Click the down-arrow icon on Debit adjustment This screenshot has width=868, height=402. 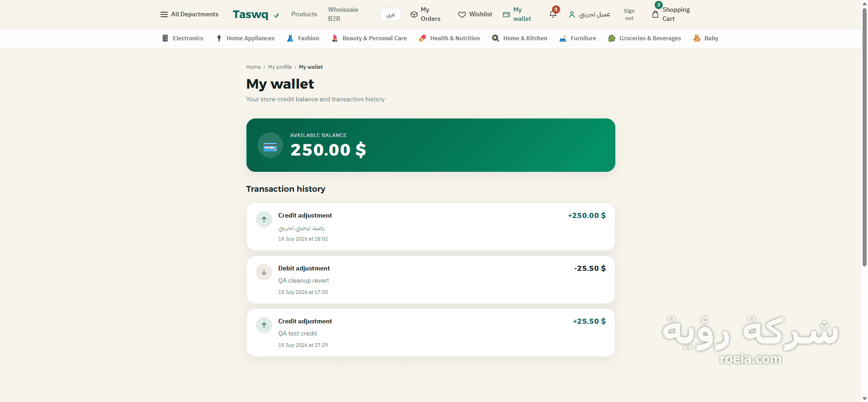264,272
